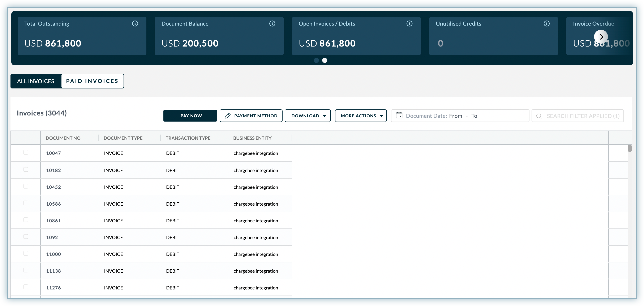Mark the checkbox for invoice 11276

pos(26,287)
